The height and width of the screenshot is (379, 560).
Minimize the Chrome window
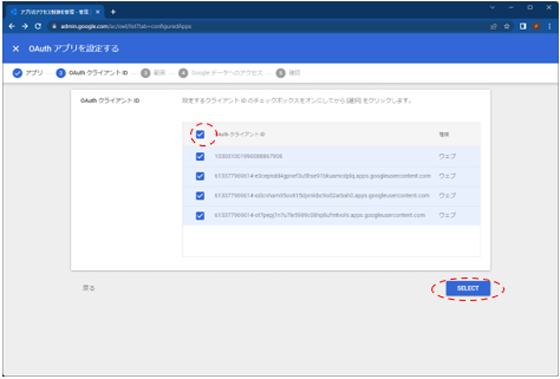point(511,8)
